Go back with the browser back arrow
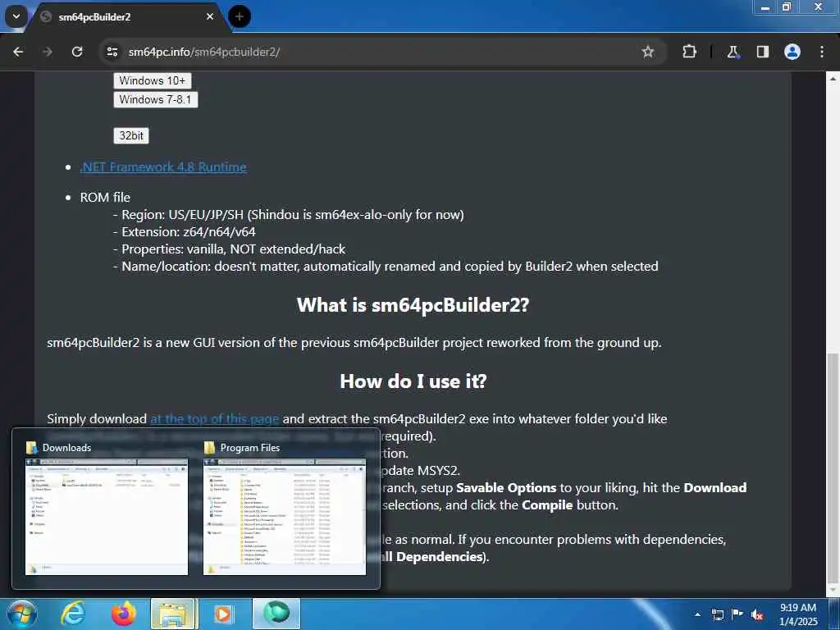The height and width of the screenshot is (630, 840). (18, 52)
